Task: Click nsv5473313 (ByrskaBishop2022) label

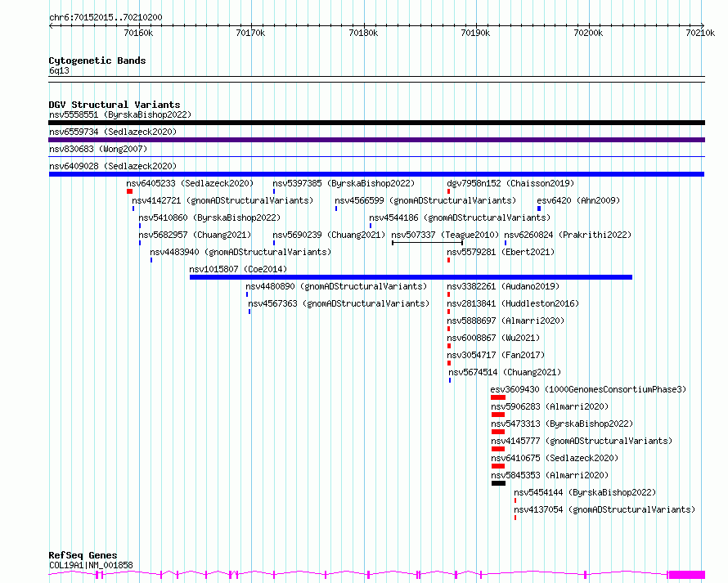Action: [562, 424]
